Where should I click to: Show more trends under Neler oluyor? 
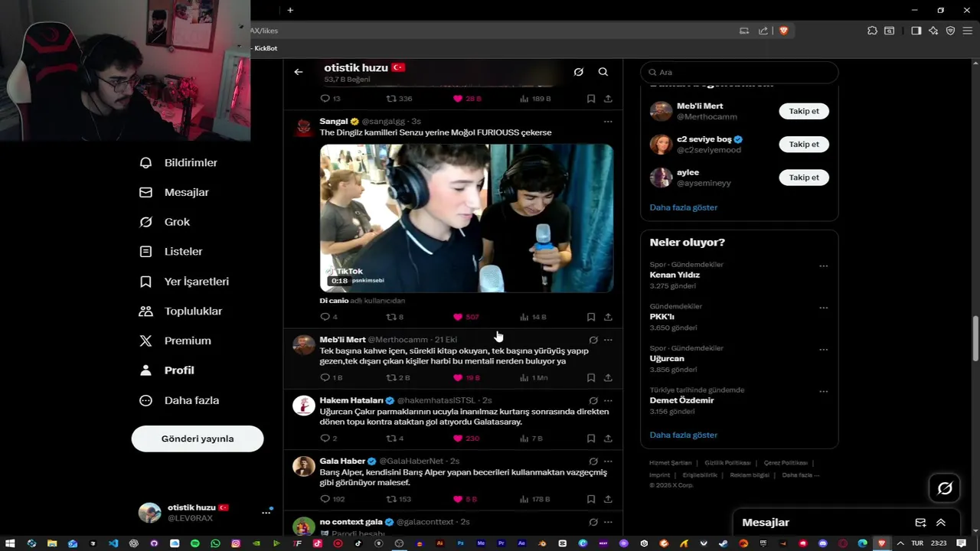[x=684, y=435]
